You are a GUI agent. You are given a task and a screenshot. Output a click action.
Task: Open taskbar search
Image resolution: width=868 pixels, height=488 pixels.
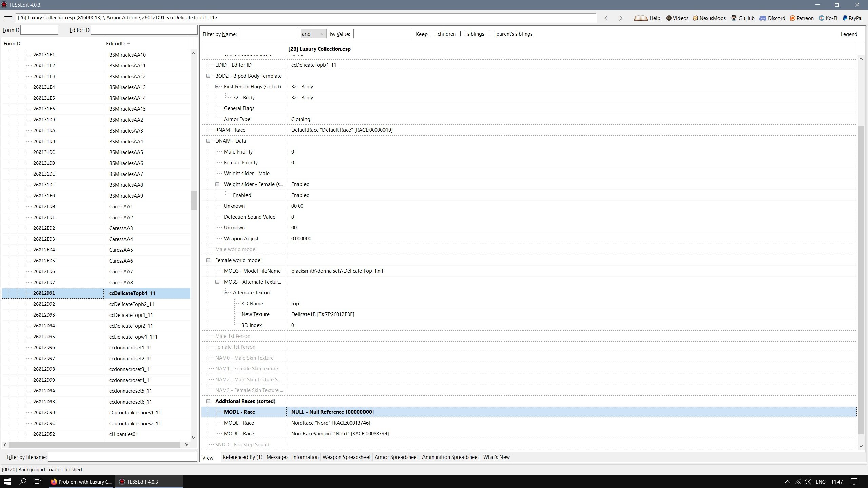(x=23, y=482)
